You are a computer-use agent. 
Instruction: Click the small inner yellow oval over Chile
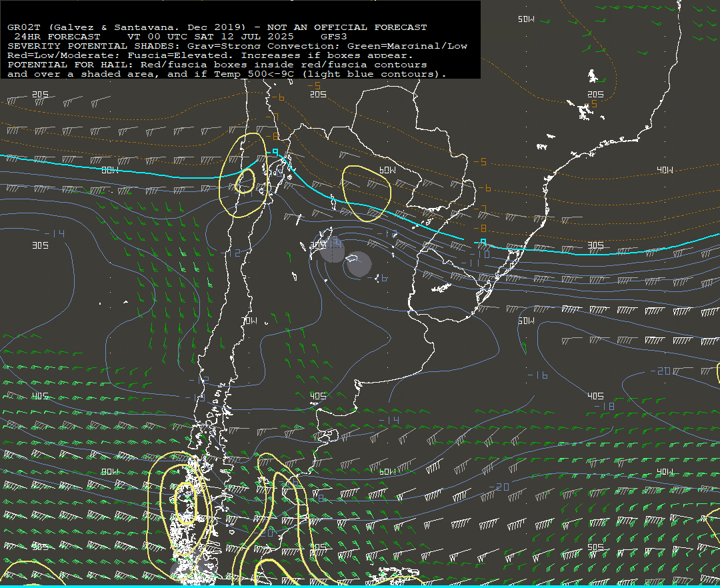tap(245, 181)
